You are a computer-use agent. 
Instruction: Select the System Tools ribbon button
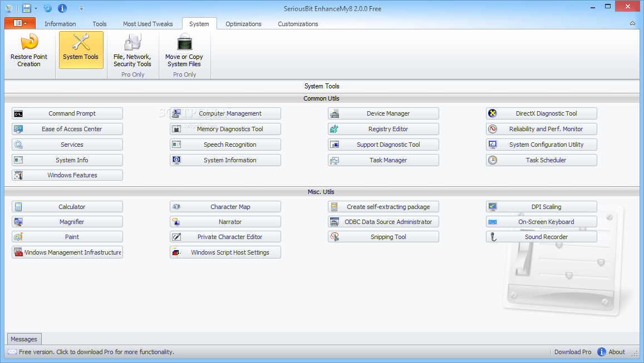point(81,50)
